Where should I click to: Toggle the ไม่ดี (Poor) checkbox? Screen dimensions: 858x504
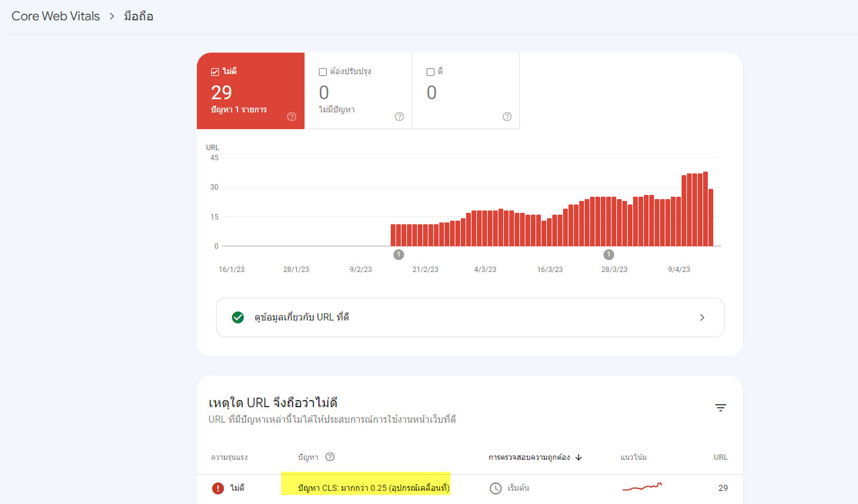pyautogui.click(x=215, y=72)
